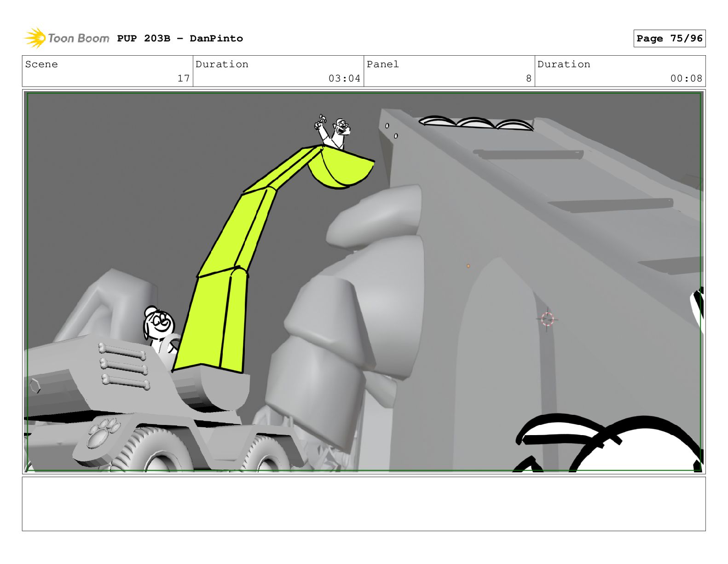This screenshot has width=728, height=564.
Task: Click the "Page 75/96" box
Action: (669, 39)
